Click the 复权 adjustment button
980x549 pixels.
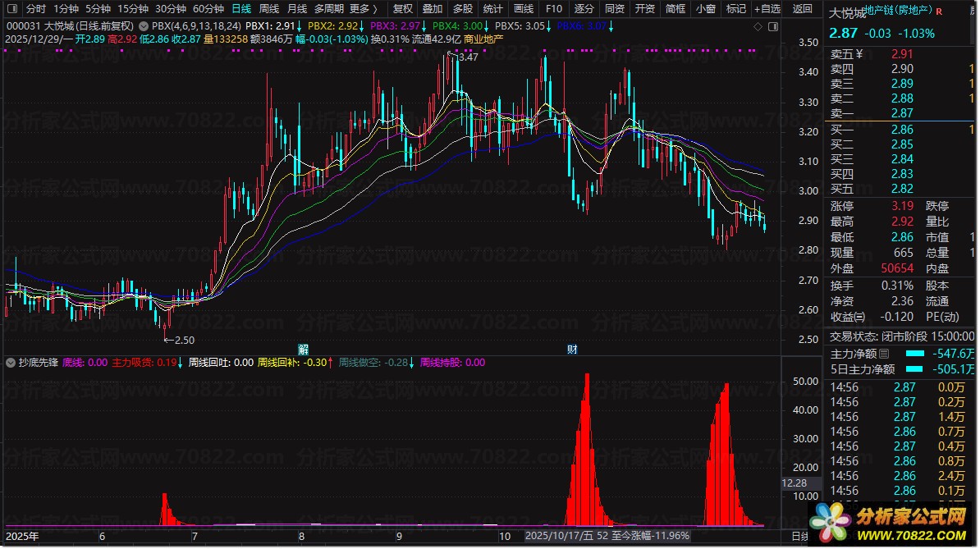402,9
